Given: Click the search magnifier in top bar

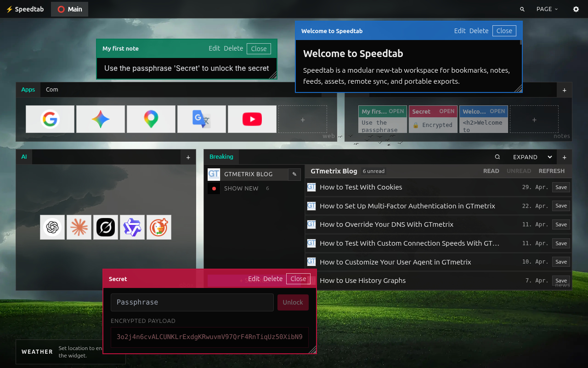Looking at the screenshot, I should 522,9.
